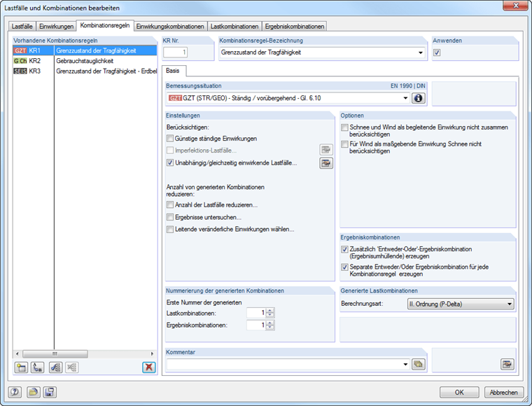Open settings icon for Imperfektions-Lastfälle
Viewport: 532px width, 406px height.
pyautogui.click(x=326, y=150)
